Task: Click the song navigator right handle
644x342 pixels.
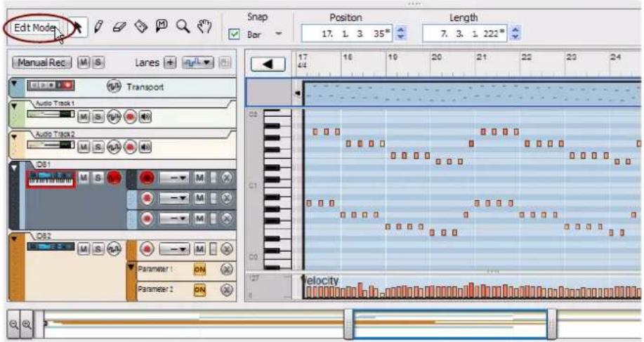Action: [x=552, y=324]
